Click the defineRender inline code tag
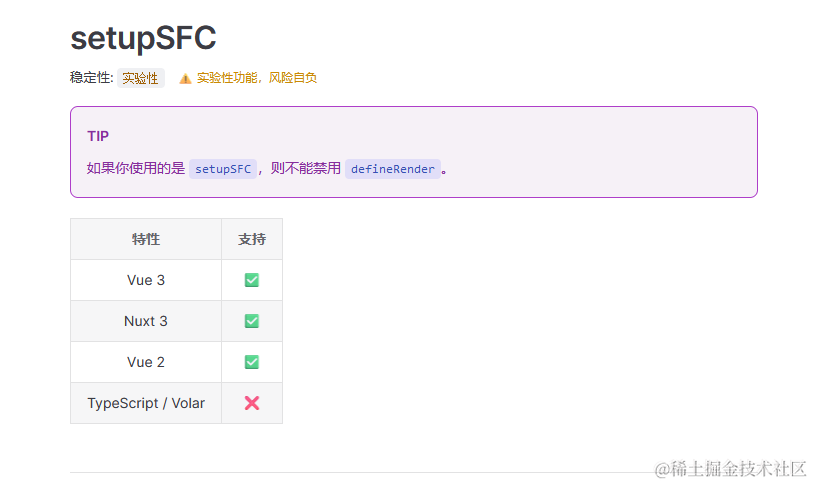The image size is (813, 485). click(x=393, y=169)
